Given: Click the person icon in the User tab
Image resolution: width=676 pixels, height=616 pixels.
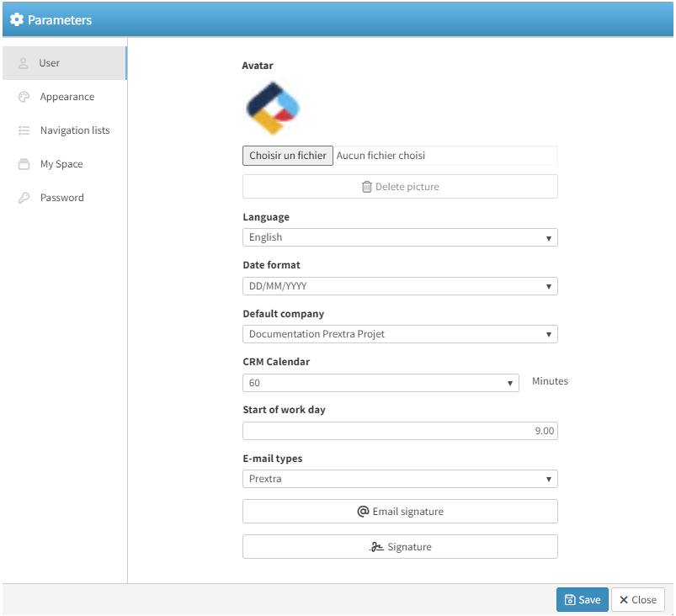Looking at the screenshot, I should 24,63.
